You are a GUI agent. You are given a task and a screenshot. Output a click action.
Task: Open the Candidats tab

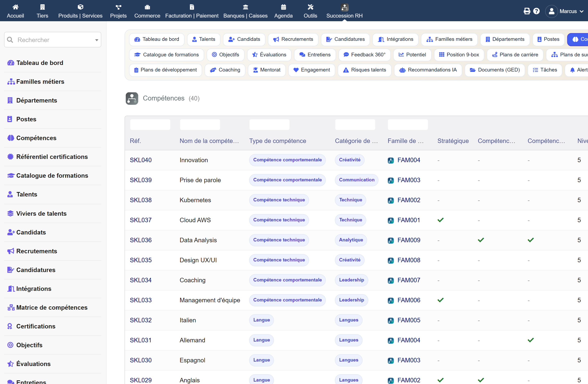pyautogui.click(x=244, y=39)
